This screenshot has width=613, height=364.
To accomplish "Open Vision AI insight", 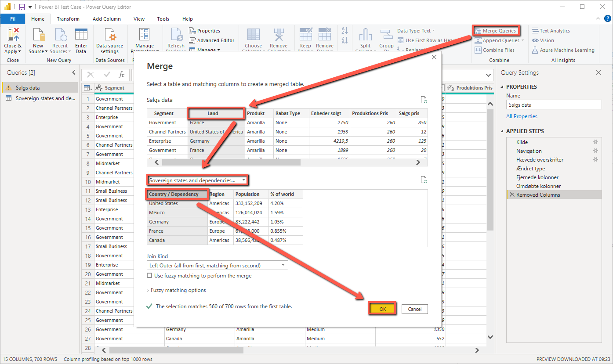I will click(543, 40).
